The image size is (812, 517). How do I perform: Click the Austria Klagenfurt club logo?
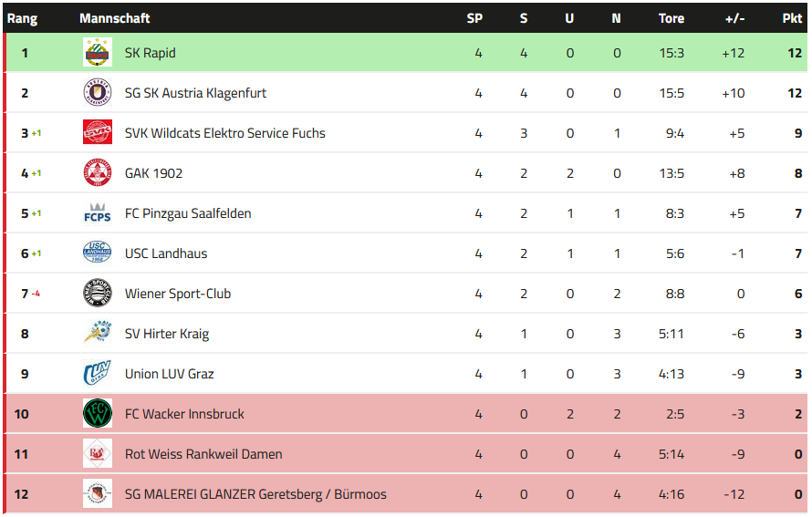coord(98,93)
